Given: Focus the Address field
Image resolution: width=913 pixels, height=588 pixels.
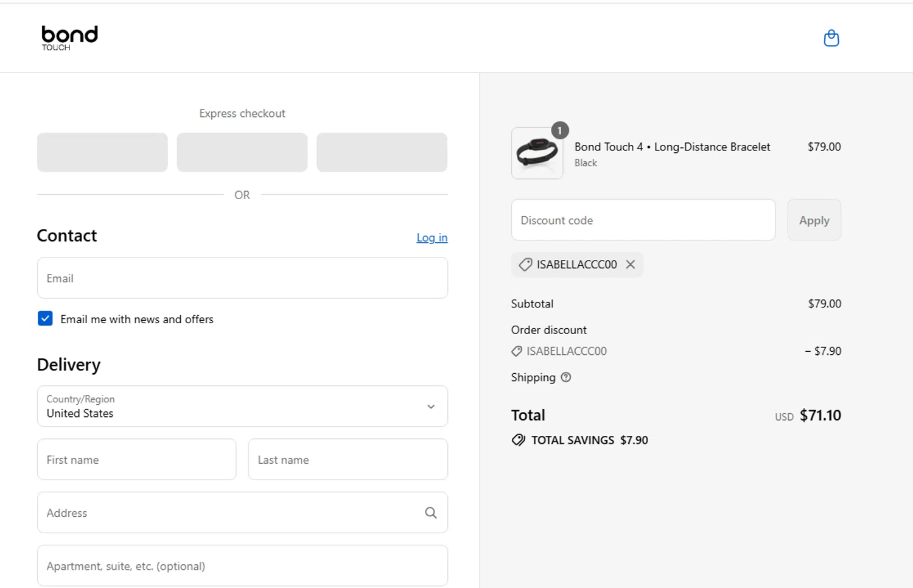Looking at the screenshot, I should click(x=242, y=513).
